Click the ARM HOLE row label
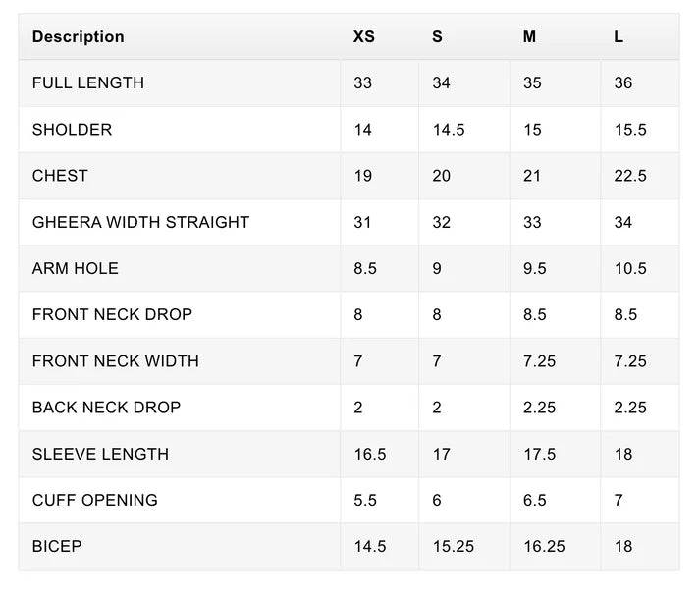 [x=75, y=268]
